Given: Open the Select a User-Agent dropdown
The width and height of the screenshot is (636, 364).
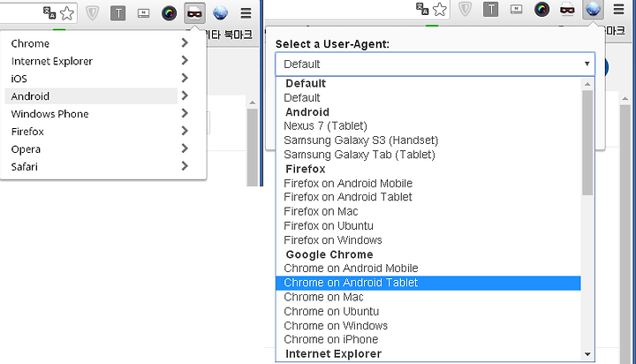Looking at the screenshot, I should [435, 64].
